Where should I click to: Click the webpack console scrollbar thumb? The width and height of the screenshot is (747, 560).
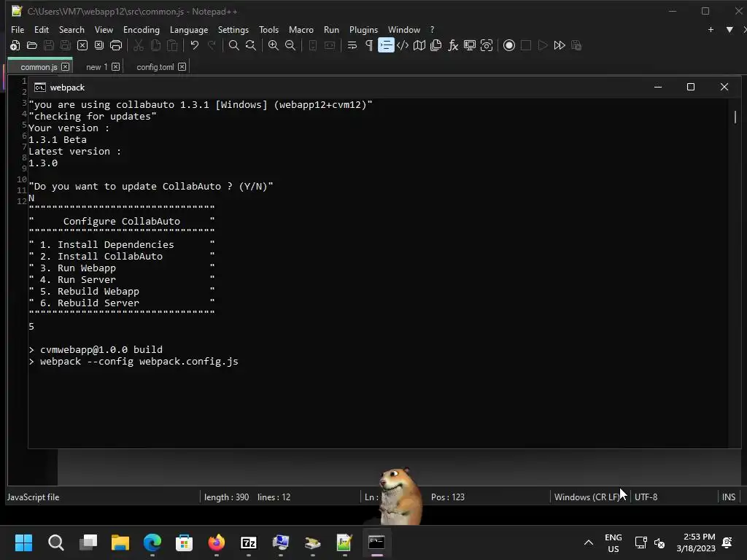(735, 117)
